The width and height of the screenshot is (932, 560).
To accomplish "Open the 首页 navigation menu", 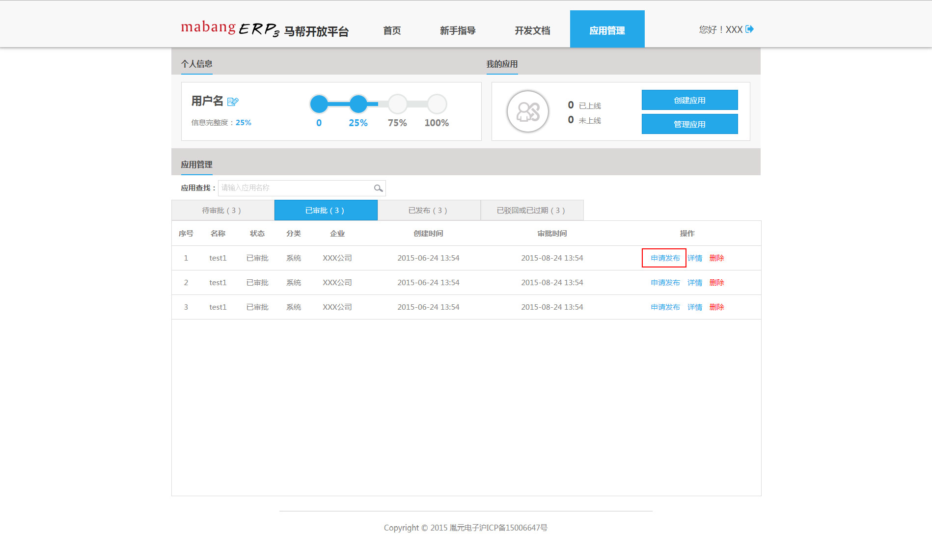I will pyautogui.click(x=392, y=30).
